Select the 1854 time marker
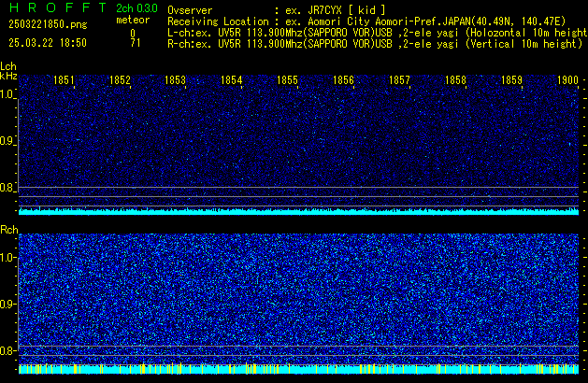 pyautogui.click(x=232, y=80)
